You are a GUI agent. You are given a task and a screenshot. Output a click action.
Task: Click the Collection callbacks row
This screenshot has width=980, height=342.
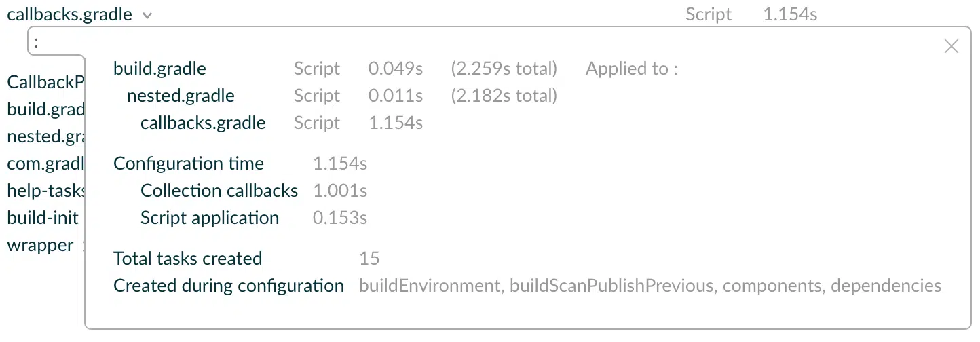point(254,191)
